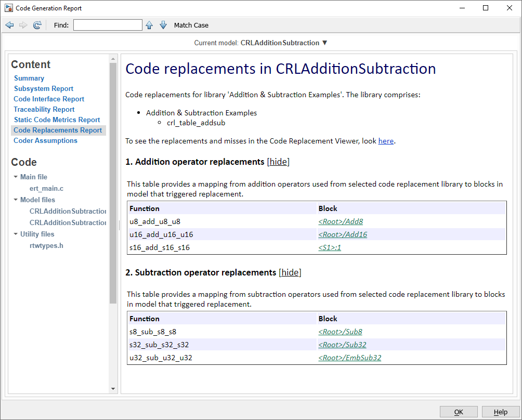This screenshot has height=420, width=522.
Task: Open the rtwtypes.h utility file
Action: click(46, 245)
